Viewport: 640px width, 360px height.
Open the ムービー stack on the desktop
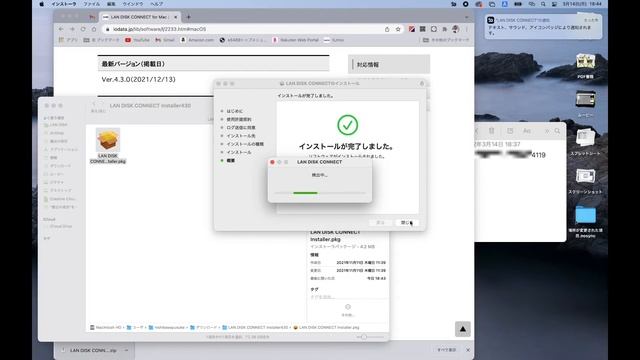tap(585, 104)
